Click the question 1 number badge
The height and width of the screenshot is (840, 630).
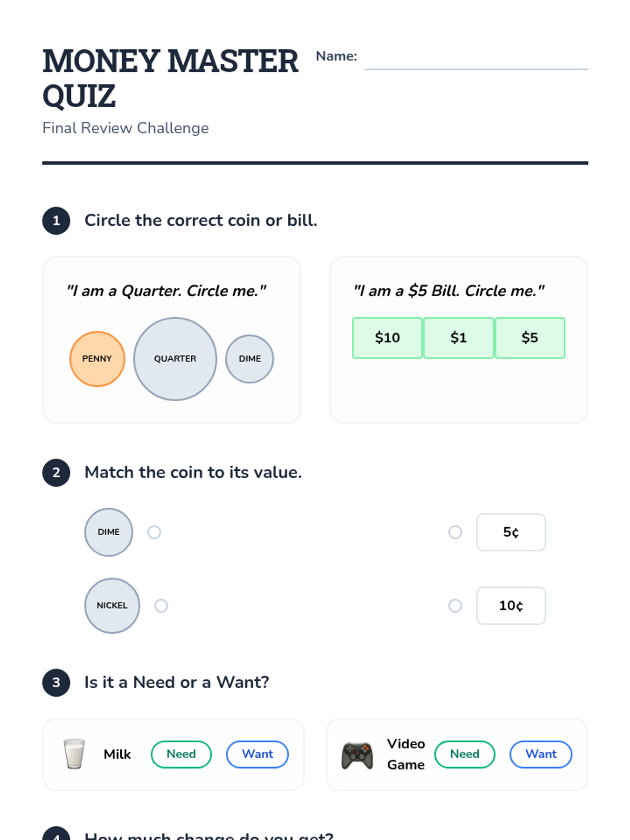point(56,220)
